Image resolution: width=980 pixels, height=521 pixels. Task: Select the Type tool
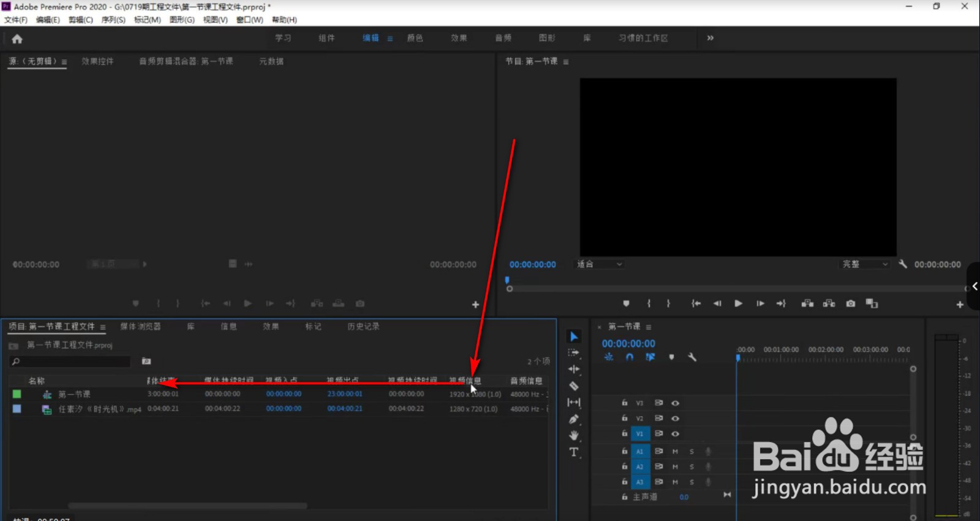click(574, 452)
